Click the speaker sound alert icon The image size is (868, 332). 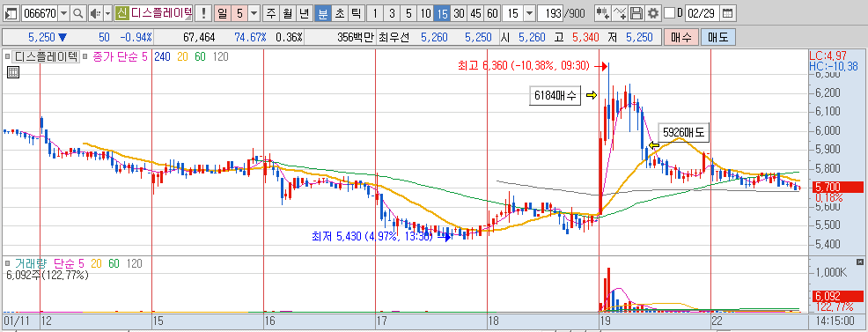coord(95,13)
